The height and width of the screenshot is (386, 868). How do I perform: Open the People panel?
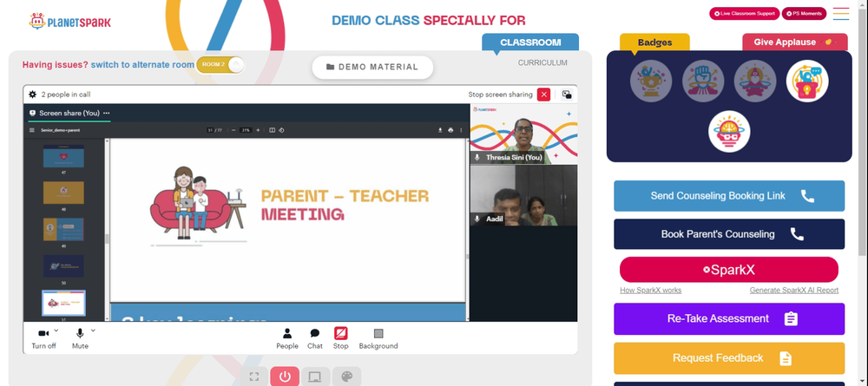[287, 338]
